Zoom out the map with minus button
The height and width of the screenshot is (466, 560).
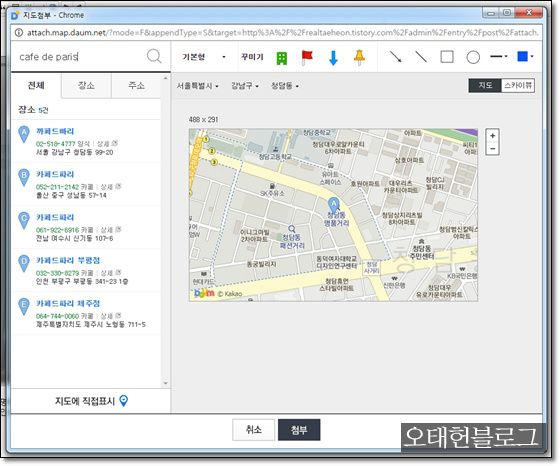(x=492, y=148)
